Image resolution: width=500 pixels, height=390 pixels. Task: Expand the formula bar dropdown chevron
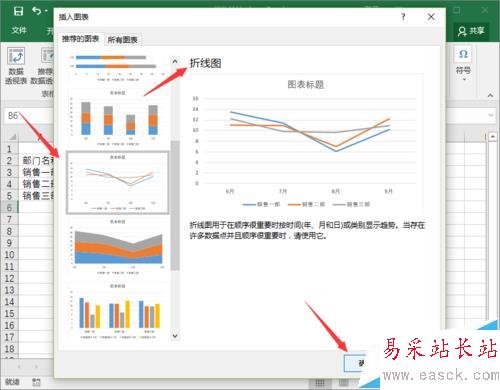(491, 115)
